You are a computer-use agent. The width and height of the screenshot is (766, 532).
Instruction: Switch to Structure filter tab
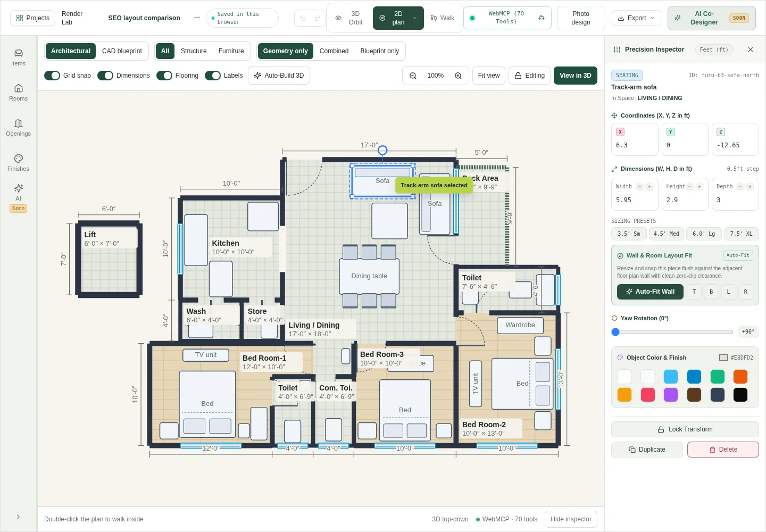click(194, 51)
